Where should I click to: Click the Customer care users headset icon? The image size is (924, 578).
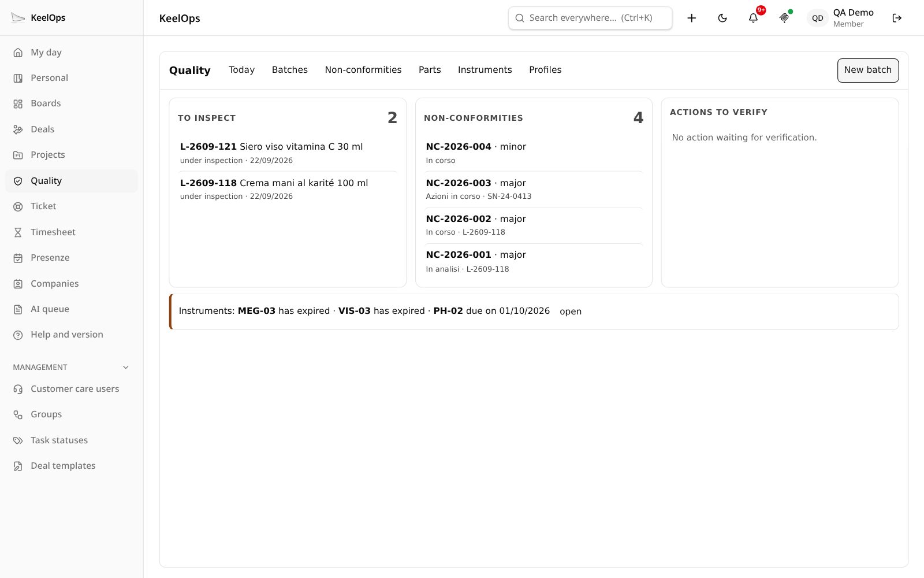coord(18,389)
